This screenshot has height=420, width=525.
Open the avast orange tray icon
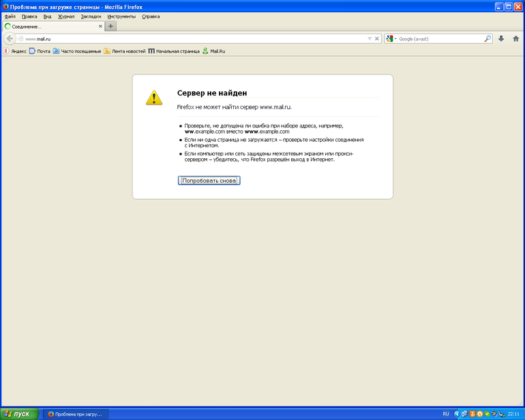[480, 414]
